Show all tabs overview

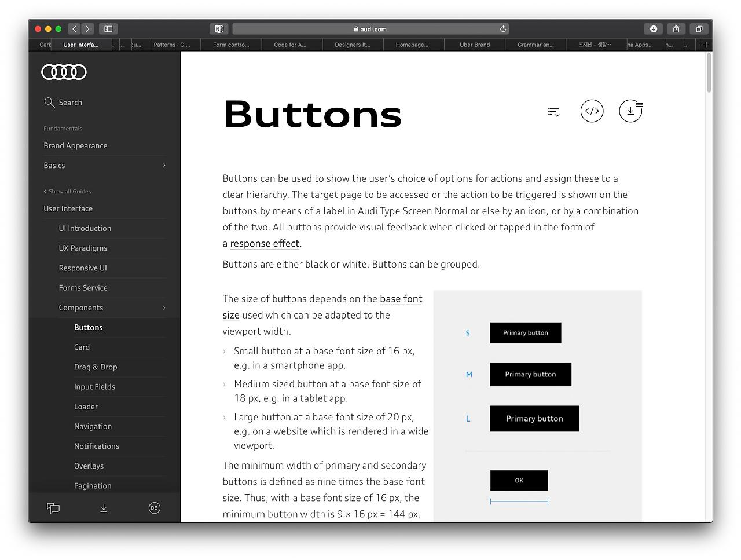click(x=699, y=29)
